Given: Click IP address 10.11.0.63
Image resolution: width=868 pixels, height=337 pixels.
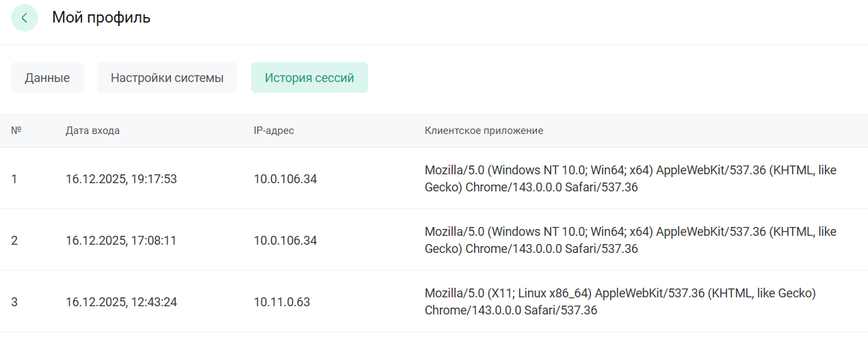Looking at the screenshot, I should (x=281, y=302).
